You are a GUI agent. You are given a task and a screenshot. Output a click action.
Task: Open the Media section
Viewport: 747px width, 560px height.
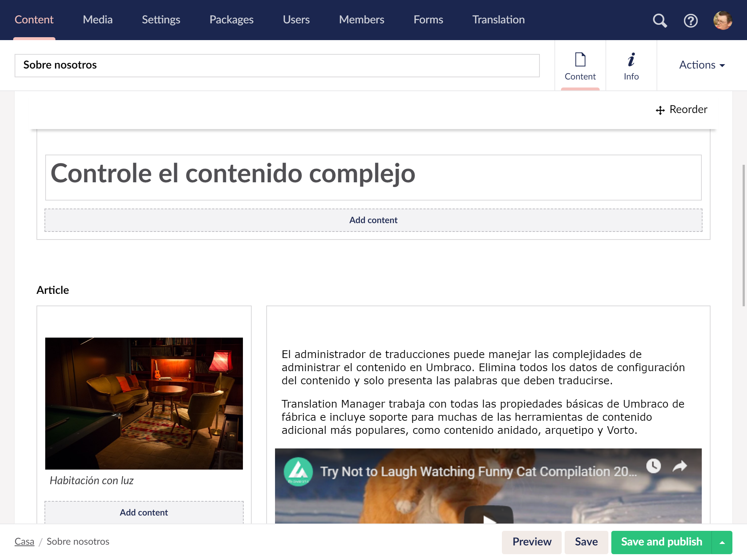(x=97, y=20)
